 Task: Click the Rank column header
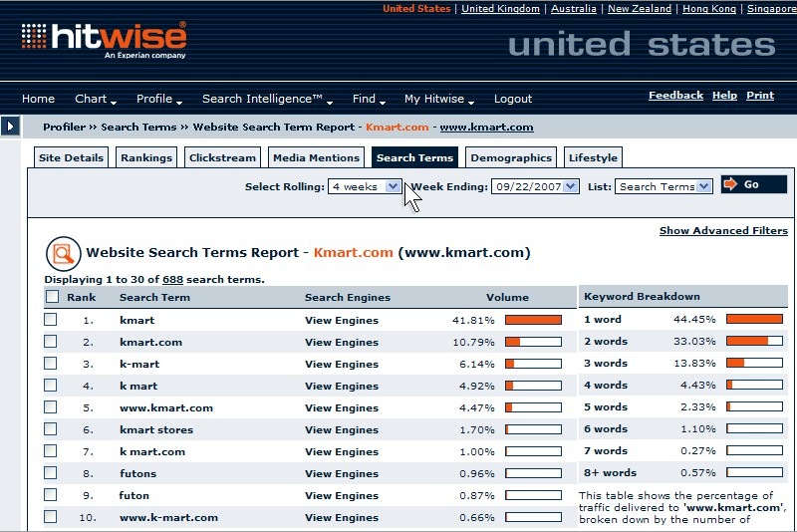(x=82, y=297)
